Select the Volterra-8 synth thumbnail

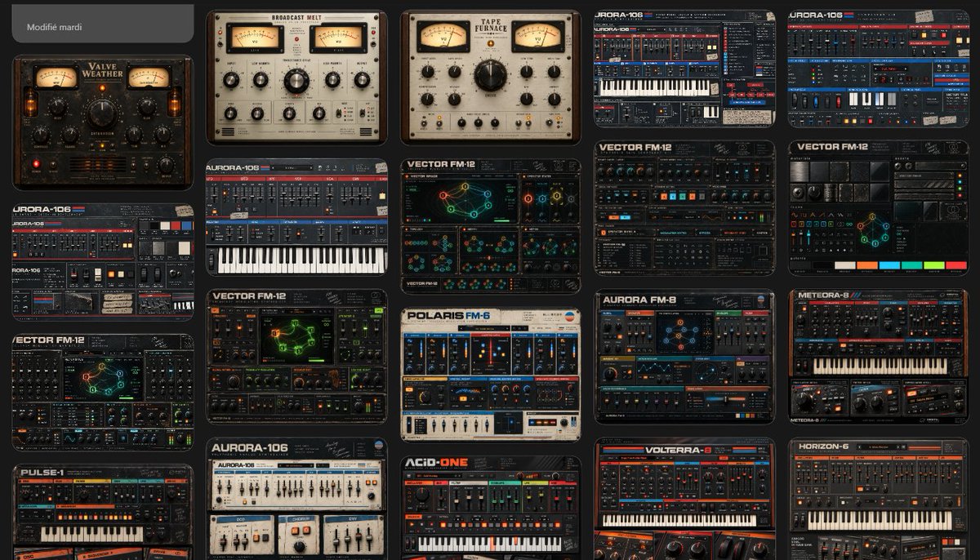(684, 498)
